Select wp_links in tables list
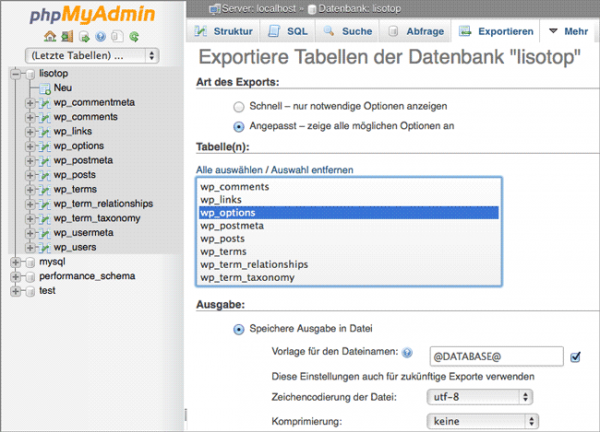Image resolution: width=600 pixels, height=432 pixels. (349, 200)
